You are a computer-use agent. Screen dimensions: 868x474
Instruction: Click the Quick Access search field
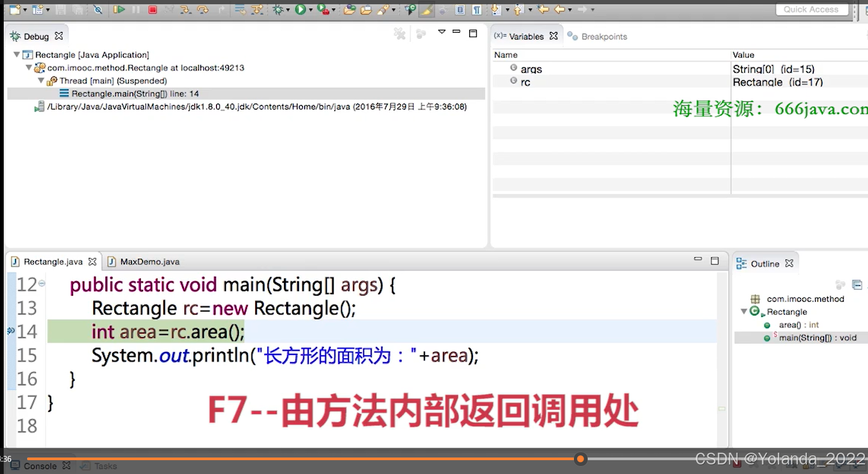tap(811, 10)
